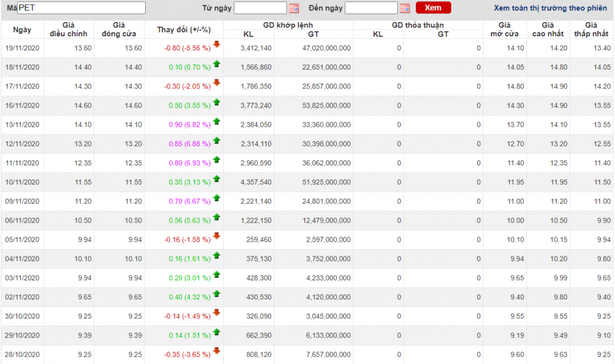Select the date cell 16/11/2020

tap(22, 106)
